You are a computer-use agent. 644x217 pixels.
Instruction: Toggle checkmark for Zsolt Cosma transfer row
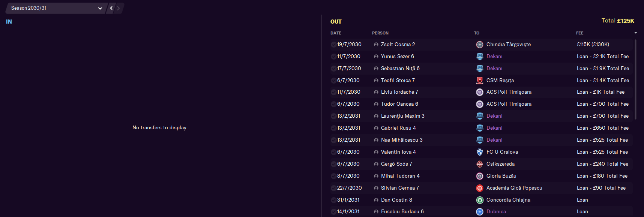tap(333, 45)
